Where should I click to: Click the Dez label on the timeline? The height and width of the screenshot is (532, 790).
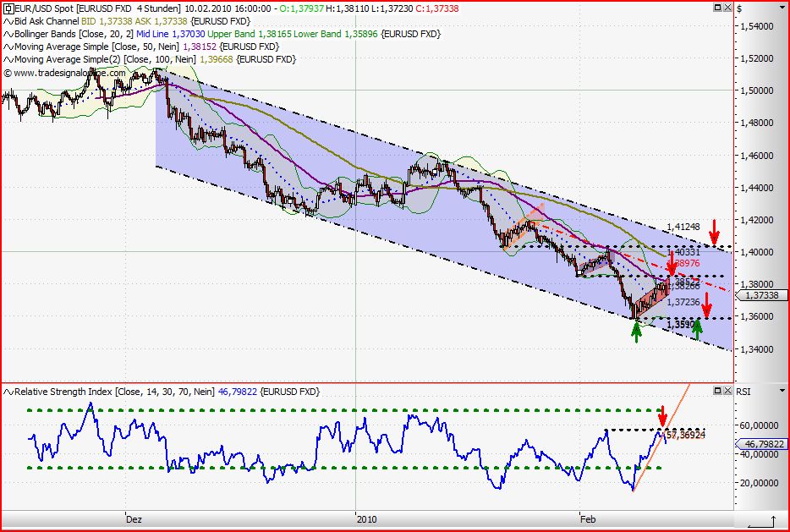pos(134,520)
